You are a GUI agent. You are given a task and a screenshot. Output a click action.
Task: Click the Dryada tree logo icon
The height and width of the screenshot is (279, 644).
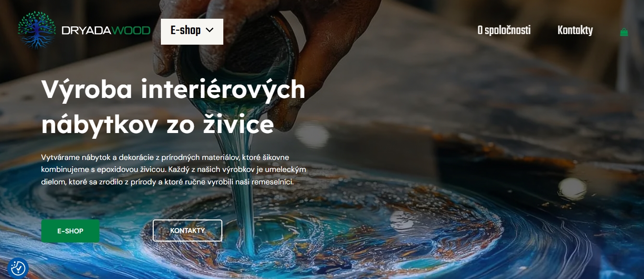coord(37,30)
